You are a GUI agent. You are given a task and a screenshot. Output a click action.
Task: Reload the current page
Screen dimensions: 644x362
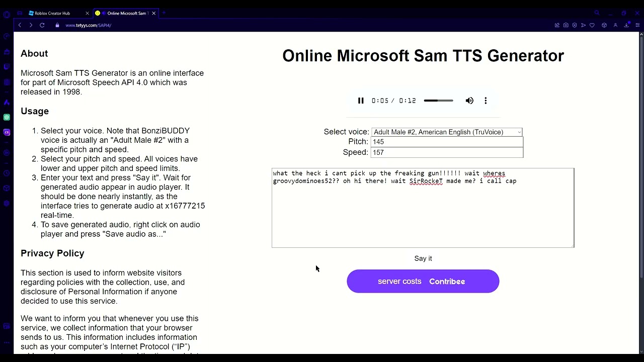[x=42, y=25]
